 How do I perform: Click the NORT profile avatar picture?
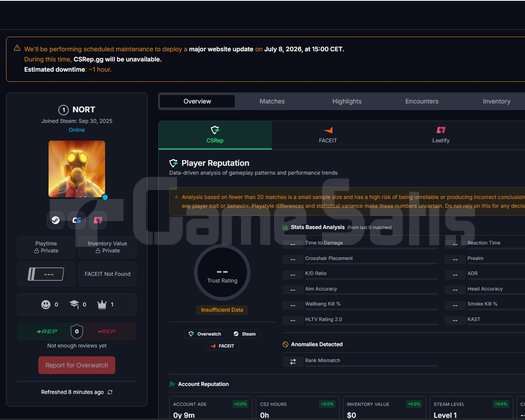(x=77, y=169)
